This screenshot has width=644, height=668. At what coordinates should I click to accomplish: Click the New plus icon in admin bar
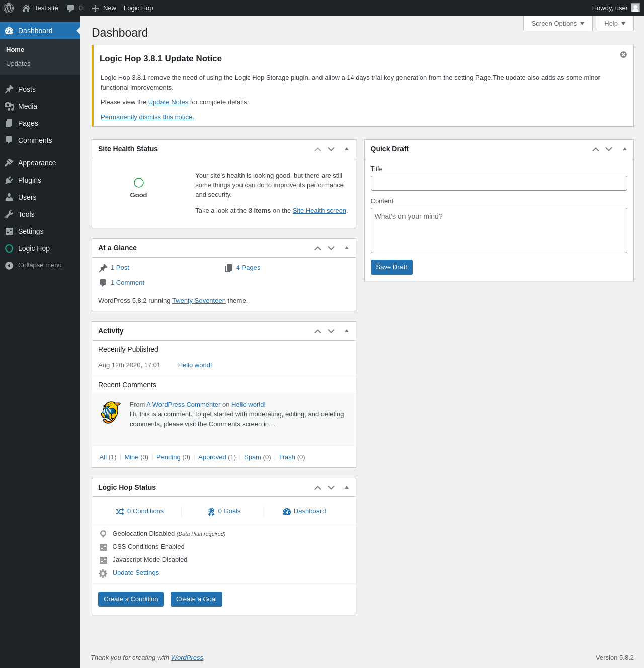95,8
